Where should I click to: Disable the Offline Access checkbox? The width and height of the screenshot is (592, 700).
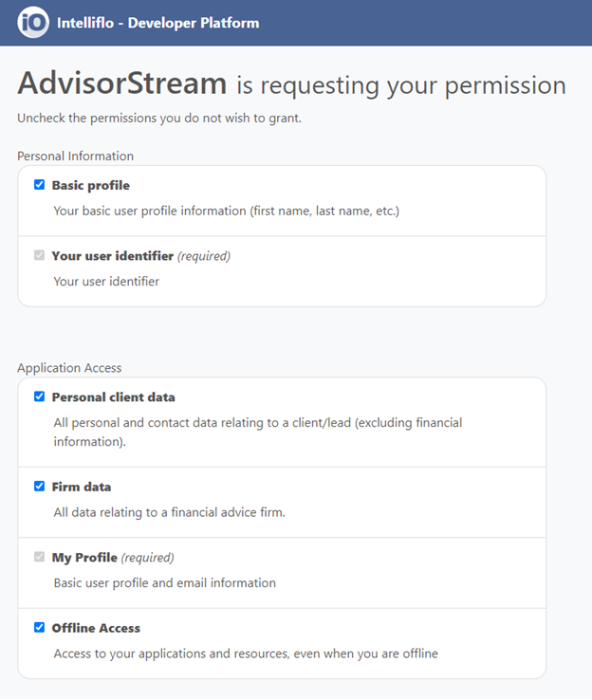click(x=39, y=627)
